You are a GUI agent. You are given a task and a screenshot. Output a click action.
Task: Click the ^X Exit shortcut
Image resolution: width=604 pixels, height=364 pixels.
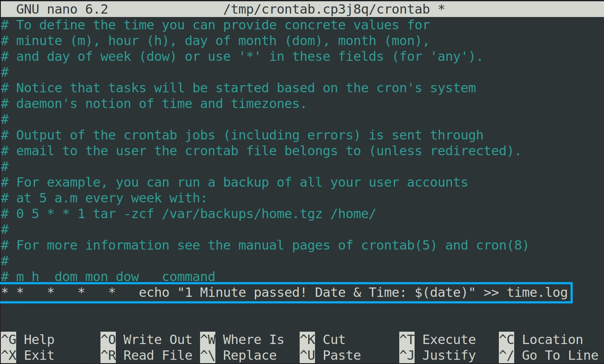point(28,355)
